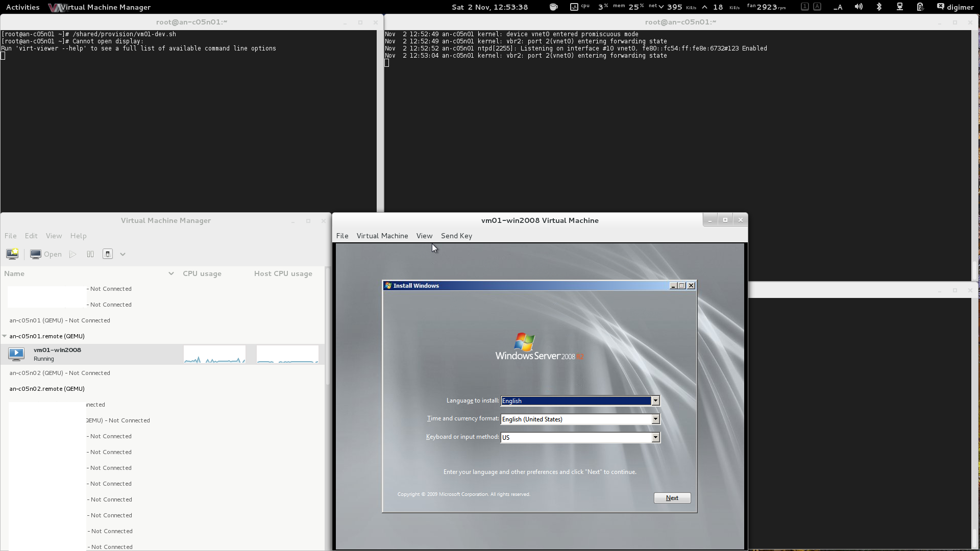Open the Activities overview
Viewport: 980px width, 551px height.
tap(22, 7)
